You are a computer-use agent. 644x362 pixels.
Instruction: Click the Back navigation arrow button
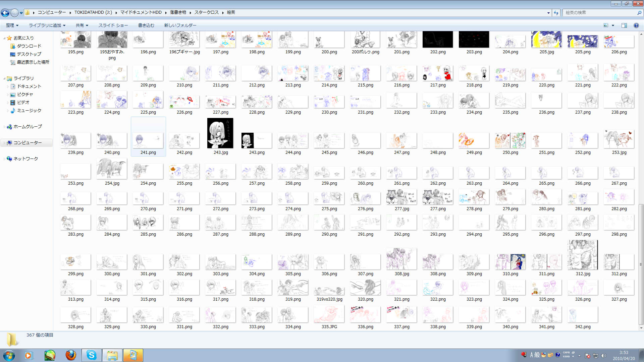coord(5,13)
